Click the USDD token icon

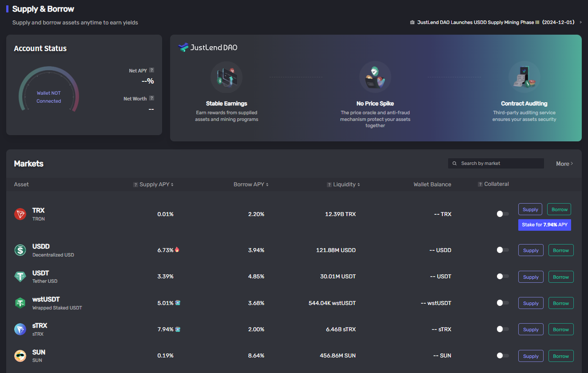coord(20,250)
